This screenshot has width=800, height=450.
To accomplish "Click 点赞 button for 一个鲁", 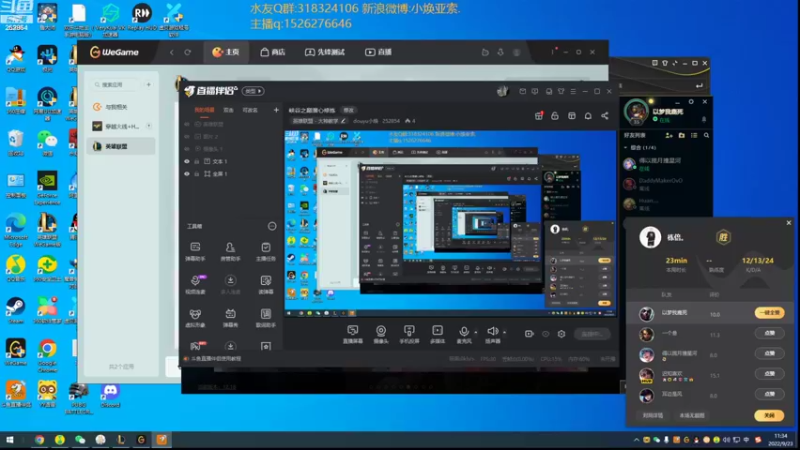I will pos(769,333).
